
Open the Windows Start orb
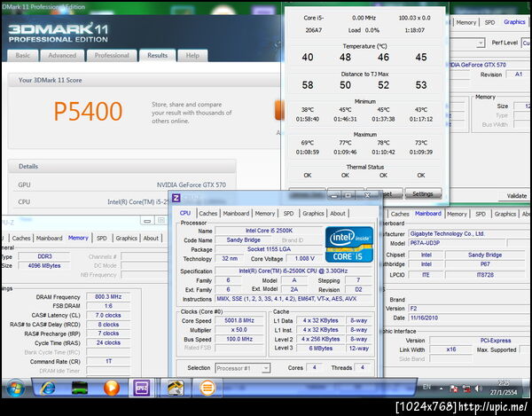coord(15,388)
